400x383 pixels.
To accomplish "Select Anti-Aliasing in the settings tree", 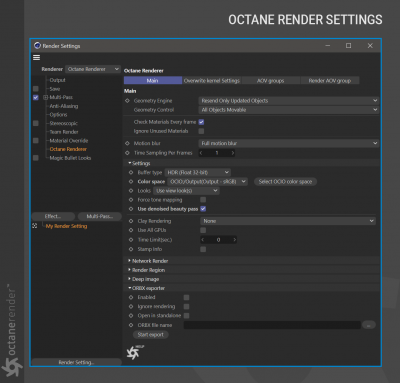I will click(x=64, y=106).
